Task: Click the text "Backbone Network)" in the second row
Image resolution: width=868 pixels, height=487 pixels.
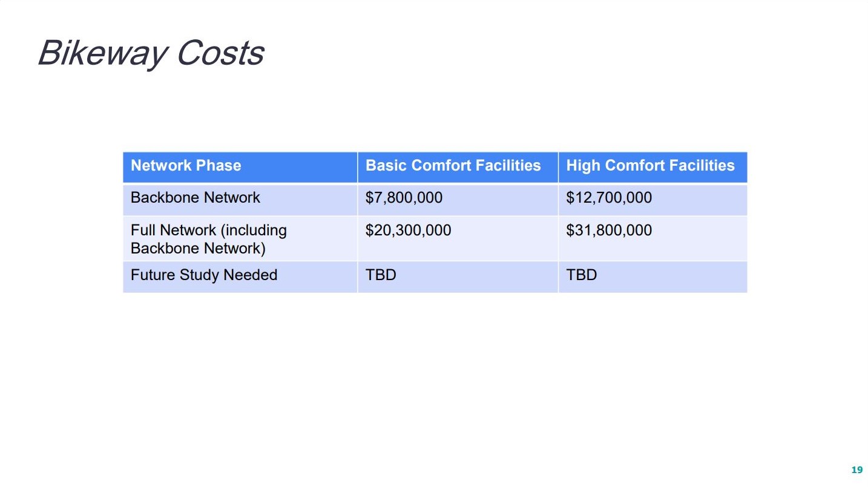Action: point(198,249)
